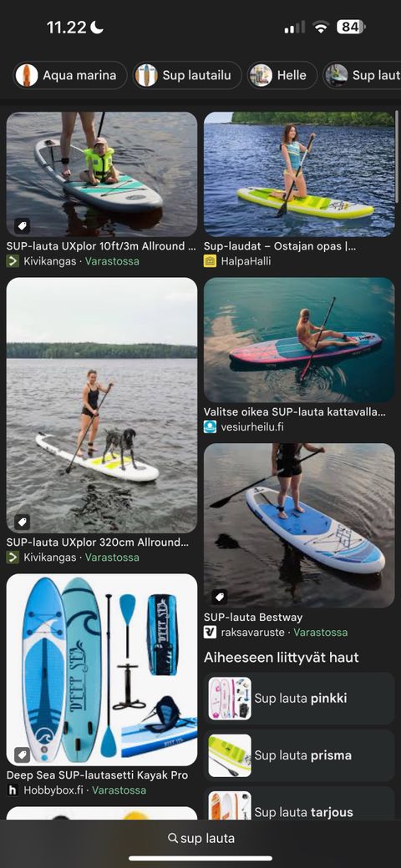Image resolution: width=401 pixels, height=868 pixels.
Task: Tap product tag icon on Deep Sea set image
Action: click(23, 754)
